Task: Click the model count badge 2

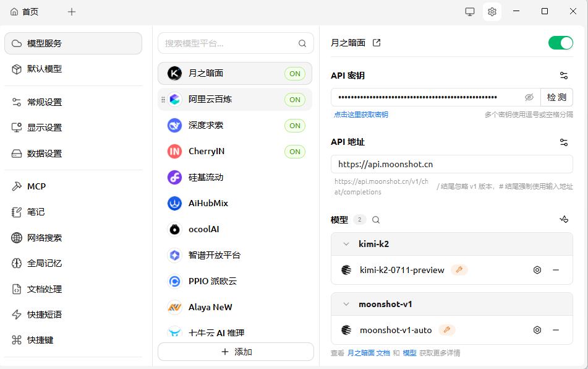Action: click(x=360, y=220)
